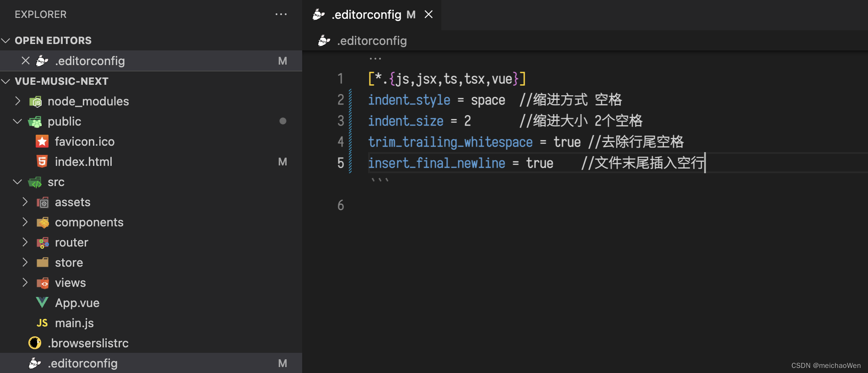Screen dimensions: 868x373
Task: Click line number 6 in gutter
Action: coord(341,205)
